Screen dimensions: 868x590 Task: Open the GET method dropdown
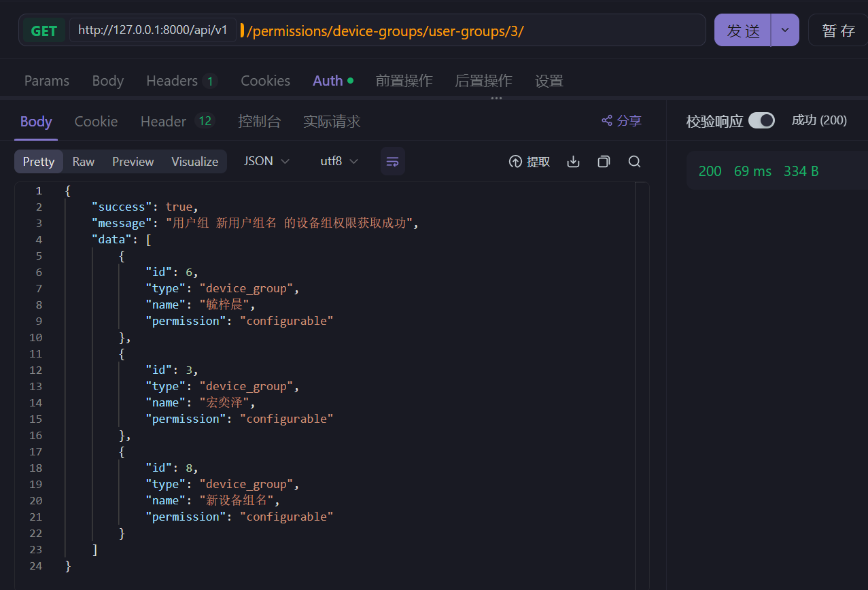pos(44,30)
